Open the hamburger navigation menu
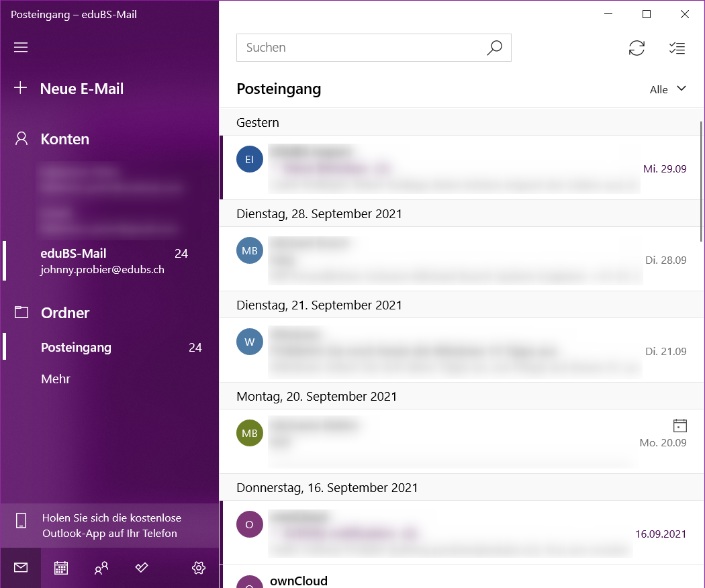 (21, 47)
